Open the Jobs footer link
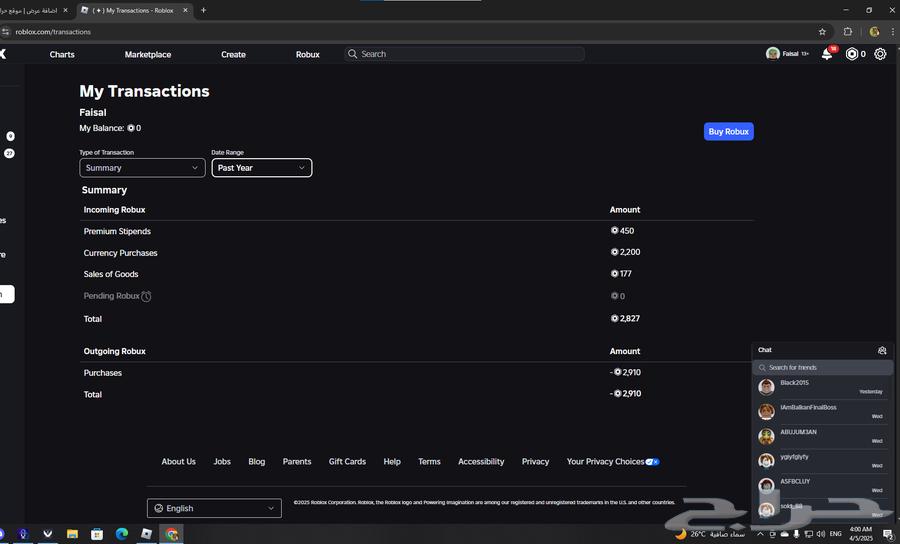 pos(222,461)
